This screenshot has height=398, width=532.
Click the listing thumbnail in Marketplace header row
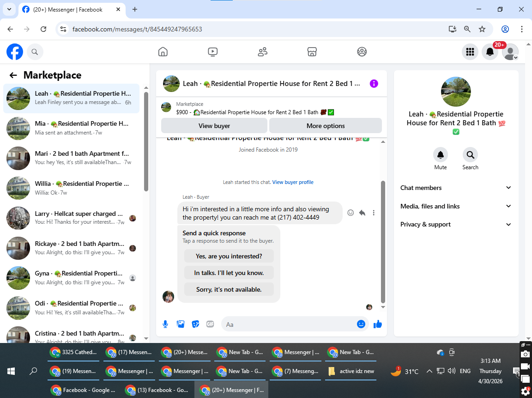coord(166,107)
